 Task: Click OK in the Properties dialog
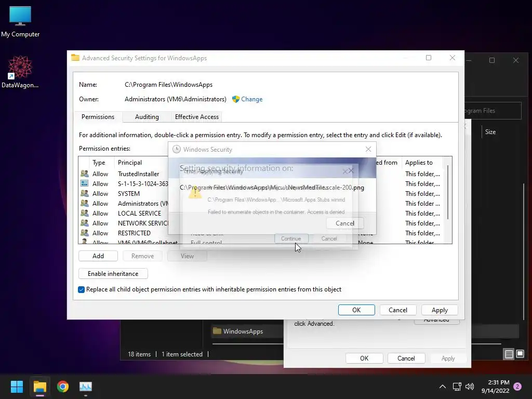[364, 358]
